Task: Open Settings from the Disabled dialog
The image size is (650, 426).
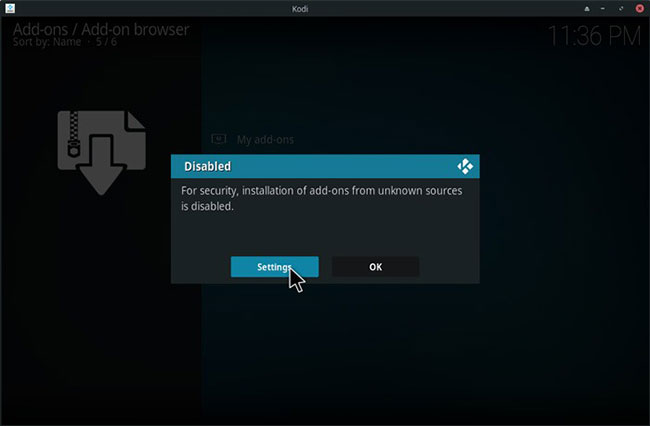Action: pos(274,267)
